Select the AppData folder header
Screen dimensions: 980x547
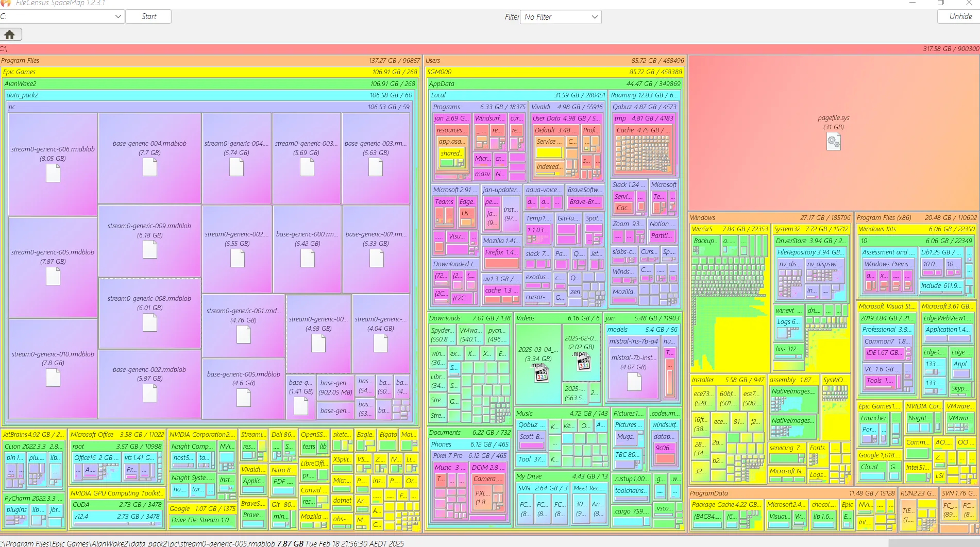click(554, 83)
